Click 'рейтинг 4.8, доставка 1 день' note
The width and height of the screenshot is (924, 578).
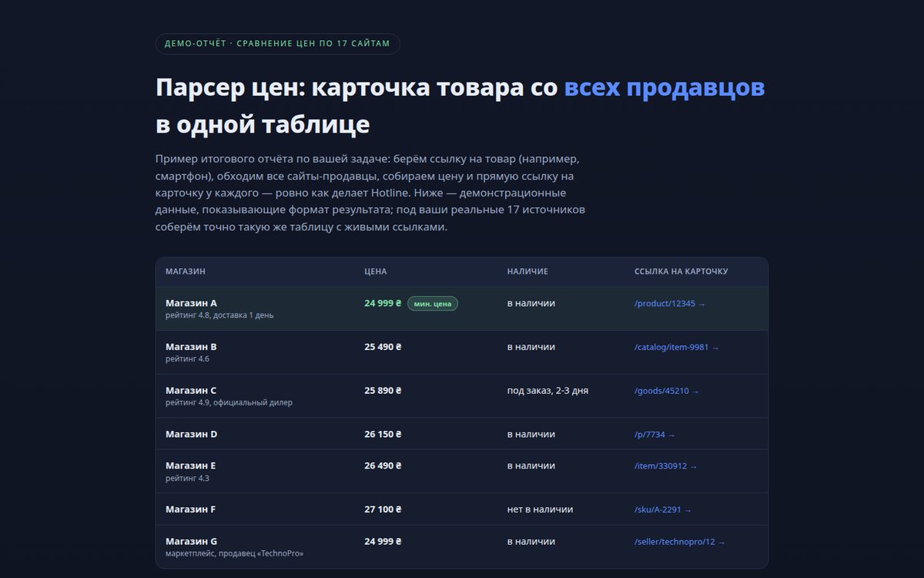coord(219,315)
